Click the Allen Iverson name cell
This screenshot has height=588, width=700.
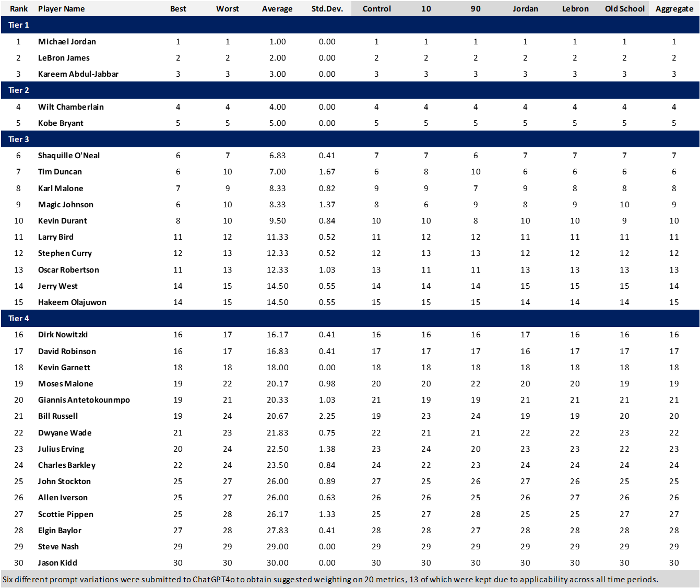coord(63,498)
